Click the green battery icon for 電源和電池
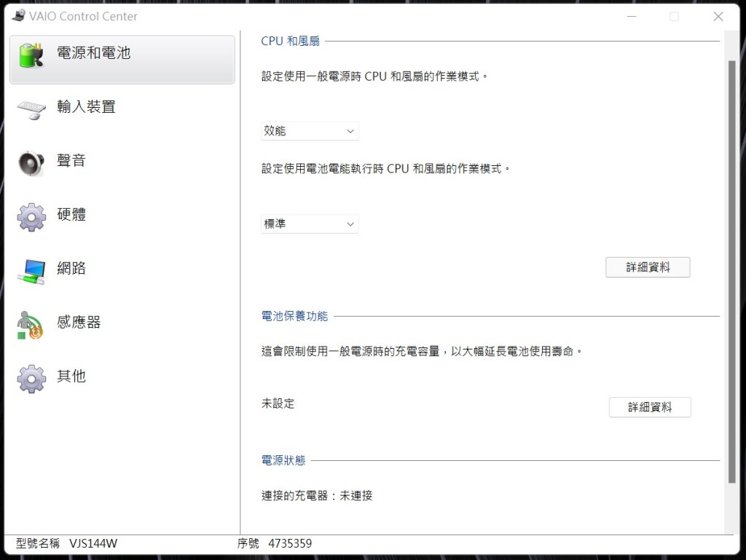 (x=31, y=55)
